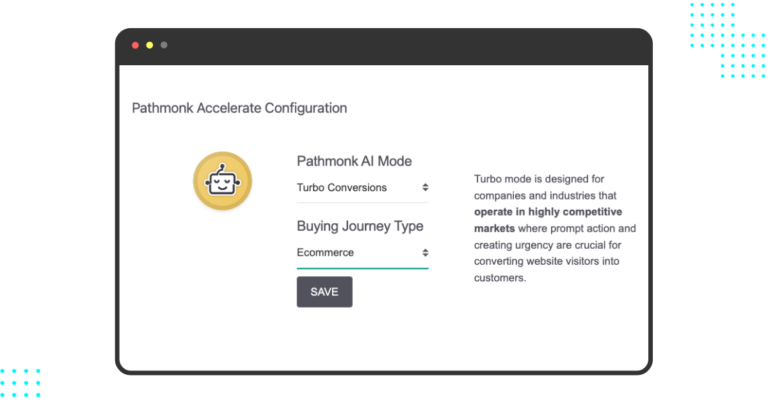Click the gray maximize window dot
The image size is (768, 403).
pyautogui.click(x=164, y=45)
